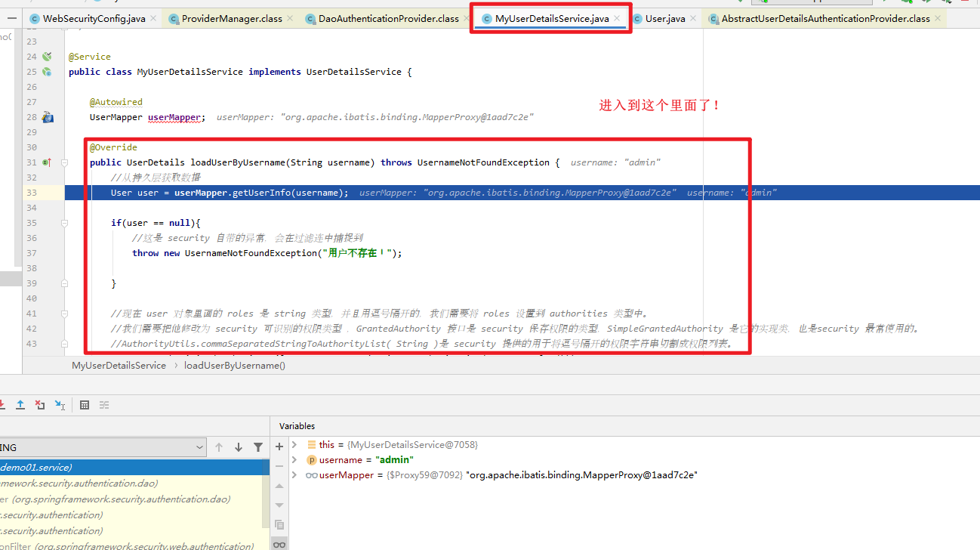Image resolution: width=980 pixels, height=550 pixels.
Task: Click the copy-stack icon in the frames sidebar
Action: click(x=279, y=524)
